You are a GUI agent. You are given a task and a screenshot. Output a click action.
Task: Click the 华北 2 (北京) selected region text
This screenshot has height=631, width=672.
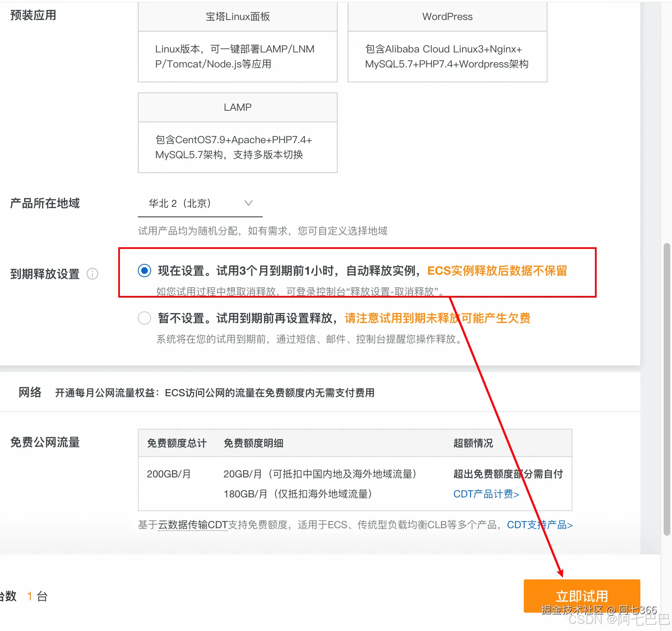pos(180,204)
